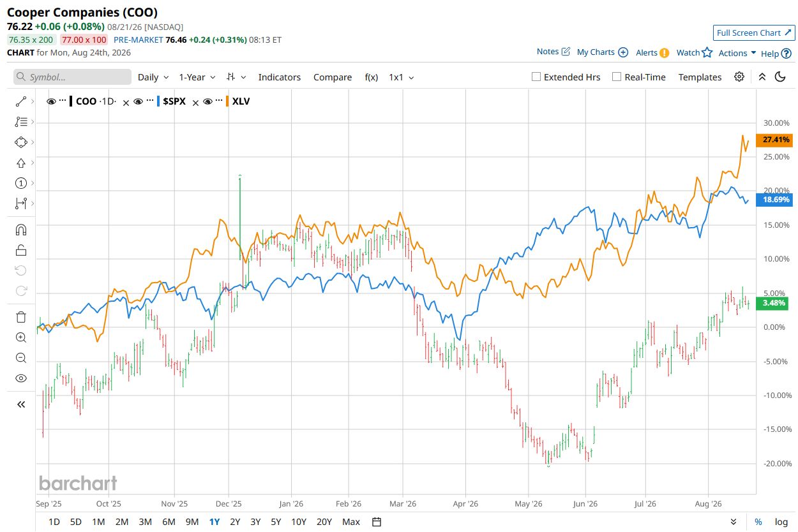Select the 5Y time range

(x=276, y=522)
